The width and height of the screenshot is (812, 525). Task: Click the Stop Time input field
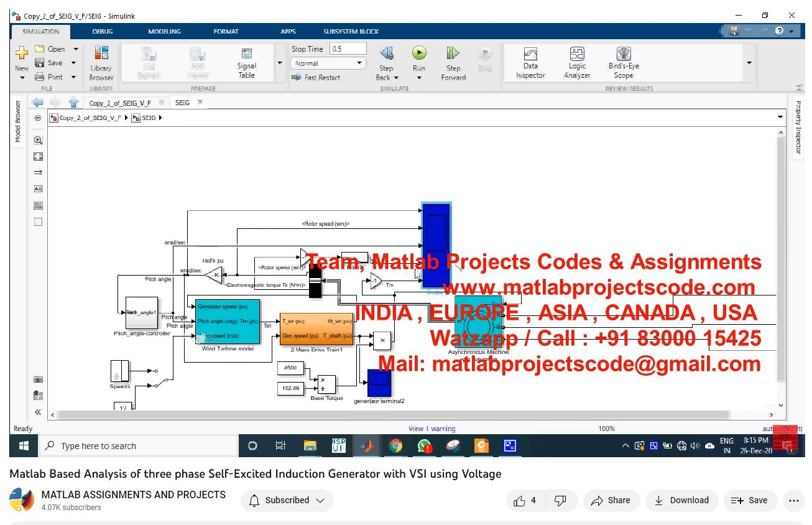(x=348, y=49)
